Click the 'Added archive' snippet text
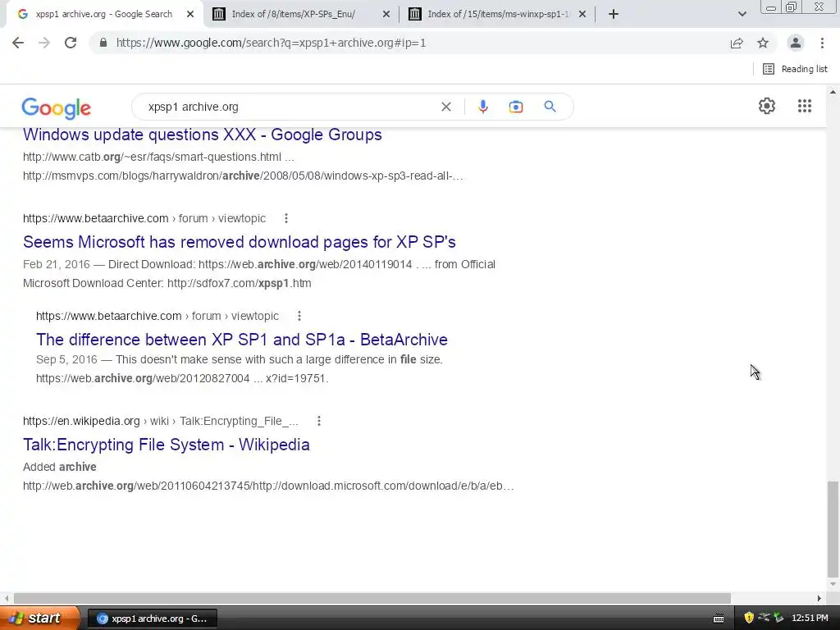Screen dimensions: 840x630 tap(59, 467)
